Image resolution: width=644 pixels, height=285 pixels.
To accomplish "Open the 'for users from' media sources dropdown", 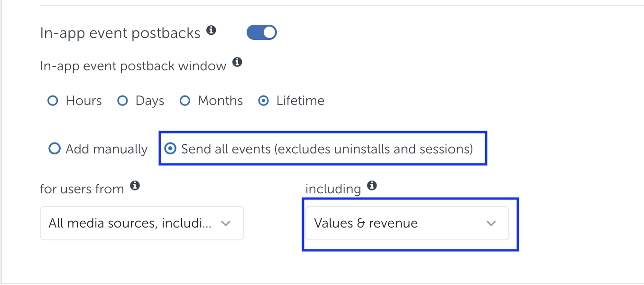I will [141, 223].
